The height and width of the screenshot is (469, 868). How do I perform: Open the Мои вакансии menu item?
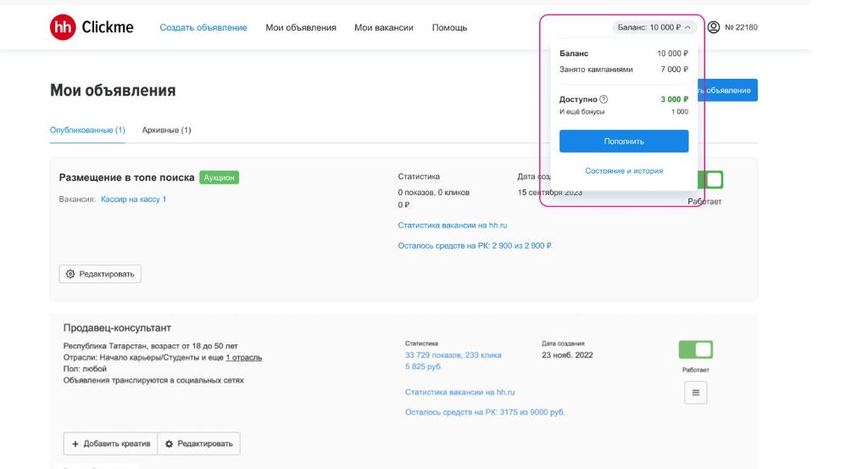(x=384, y=28)
